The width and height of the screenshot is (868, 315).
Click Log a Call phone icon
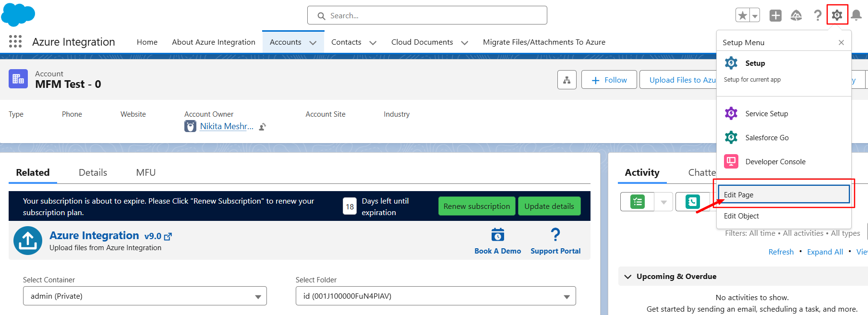point(692,202)
